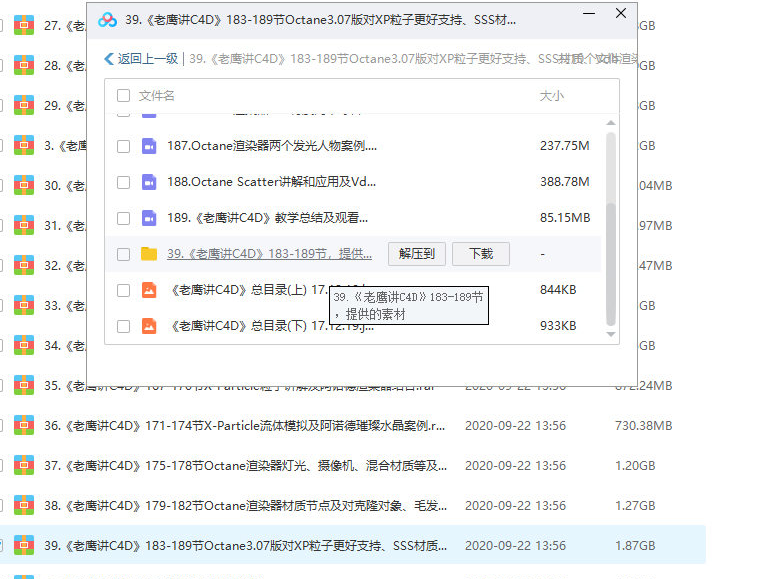Screen dimensions: 780x579
Task: Click the archive icon of row 37
Action: pos(24,465)
